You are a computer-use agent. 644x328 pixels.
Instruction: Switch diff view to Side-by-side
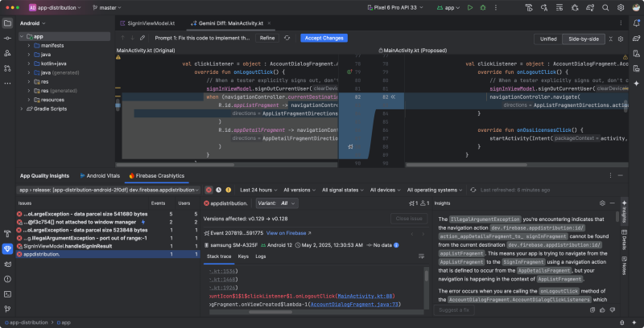(x=585, y=38)
